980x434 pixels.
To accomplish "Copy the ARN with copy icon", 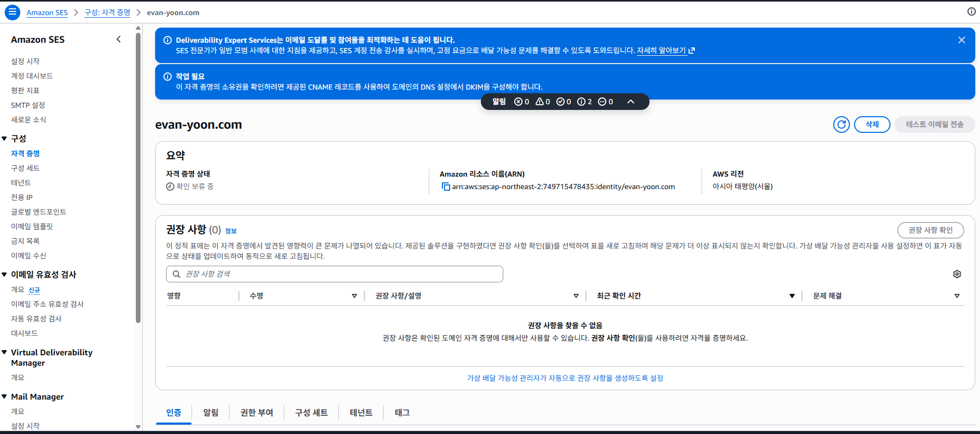I will tap(446, 187).
